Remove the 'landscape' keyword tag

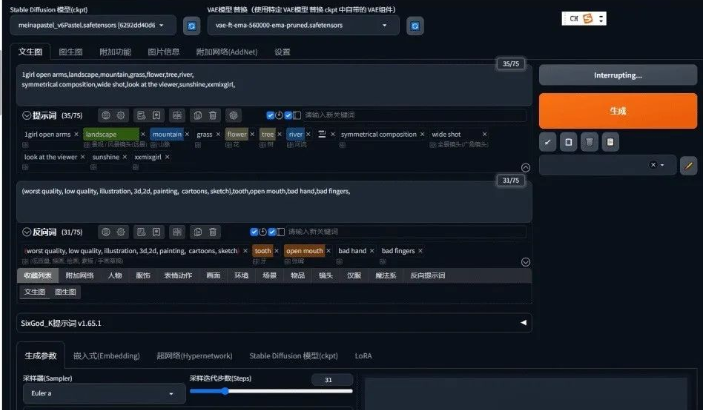pos(143,134)
